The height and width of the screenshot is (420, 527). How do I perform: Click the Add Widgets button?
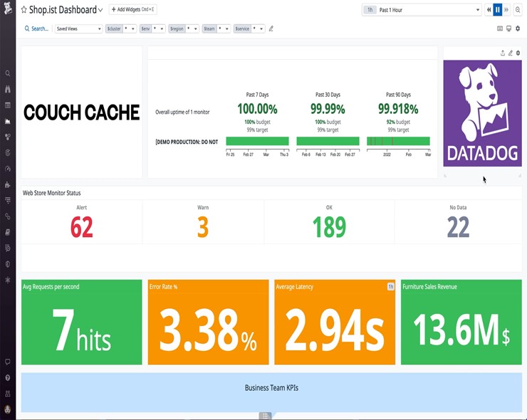tap(132, 9)
